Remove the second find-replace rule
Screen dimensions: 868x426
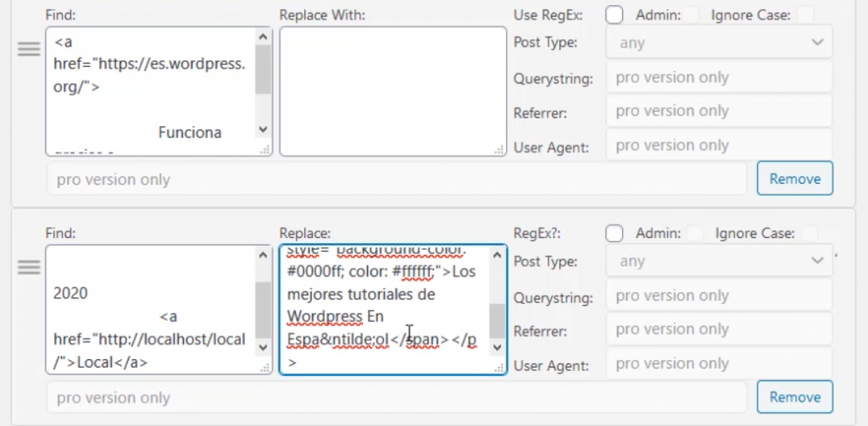tap(794, 397)
